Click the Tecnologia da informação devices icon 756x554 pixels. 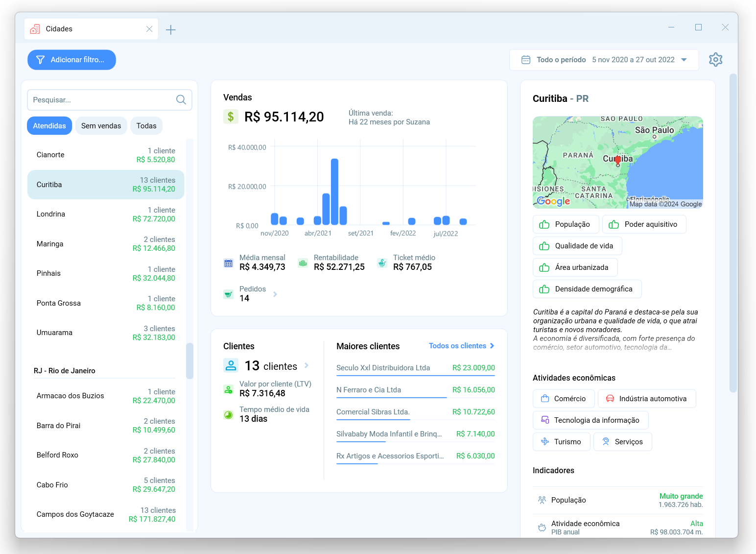coord(545,420)
